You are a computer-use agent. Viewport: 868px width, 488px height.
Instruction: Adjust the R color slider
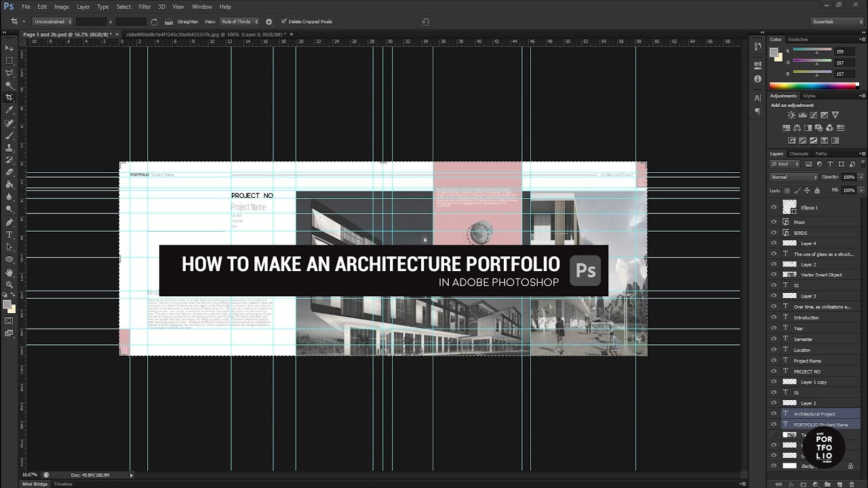[x=816, y=52]
